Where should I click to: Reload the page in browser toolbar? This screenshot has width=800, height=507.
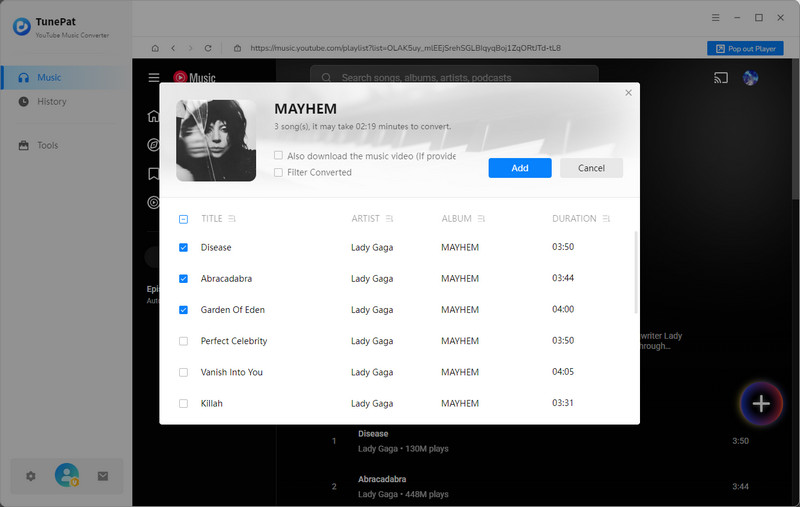(208, 48)
